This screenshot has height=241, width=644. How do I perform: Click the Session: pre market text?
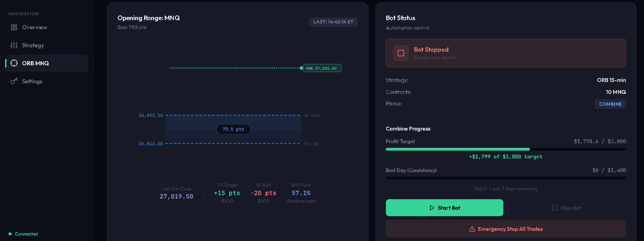coord(435,58)
